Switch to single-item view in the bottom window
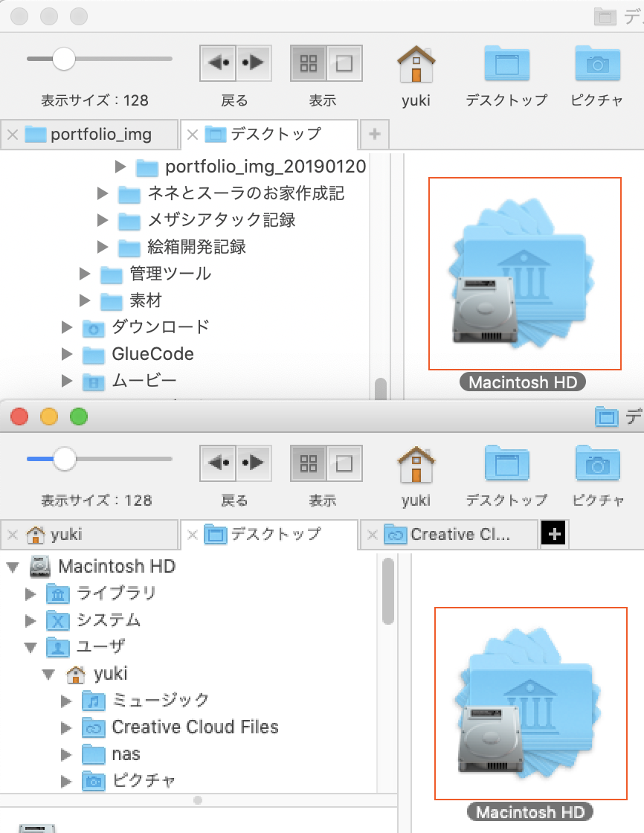The image size is (644, 833). pos(344,463)
